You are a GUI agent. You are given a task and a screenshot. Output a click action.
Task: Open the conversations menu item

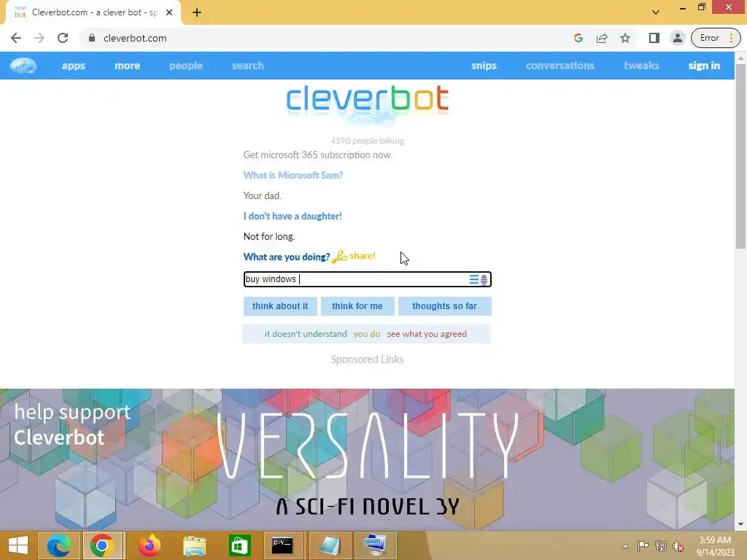(560, 66)
